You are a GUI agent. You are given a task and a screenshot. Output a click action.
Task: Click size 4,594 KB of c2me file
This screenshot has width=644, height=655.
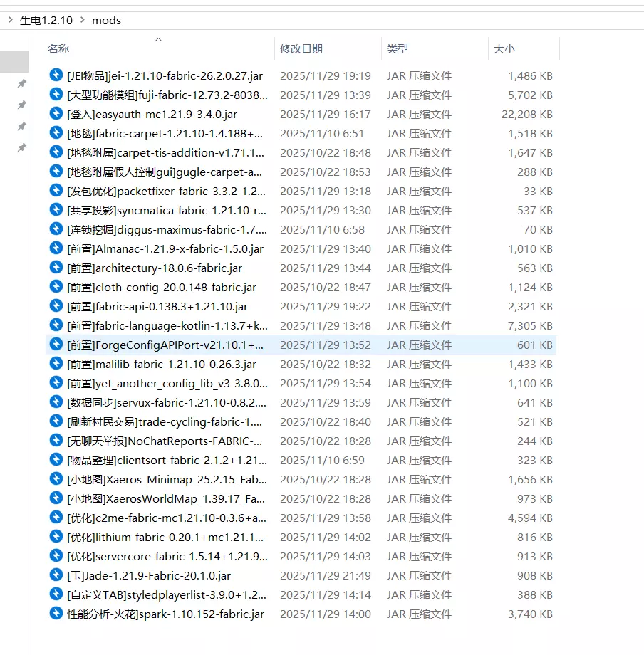(x=530, y=518)
